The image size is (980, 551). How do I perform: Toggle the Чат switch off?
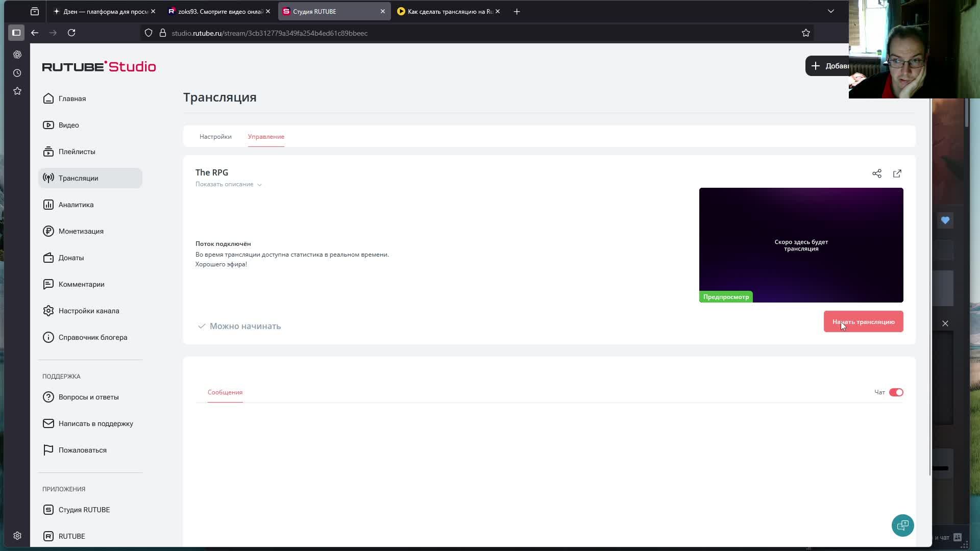896,392
